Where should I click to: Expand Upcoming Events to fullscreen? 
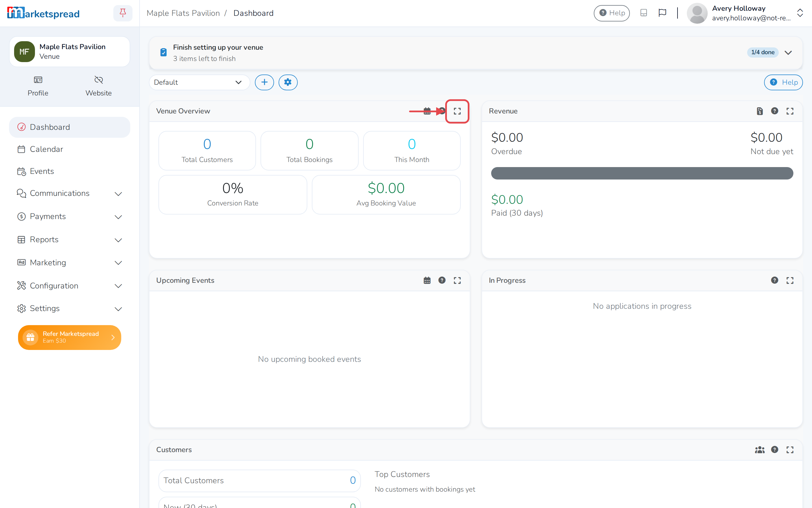(x=457, y=281)
